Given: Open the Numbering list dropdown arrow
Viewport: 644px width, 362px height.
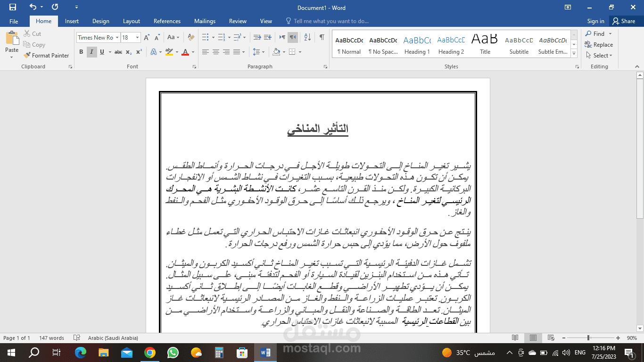Looking at the screenshot, I should 229,38.
